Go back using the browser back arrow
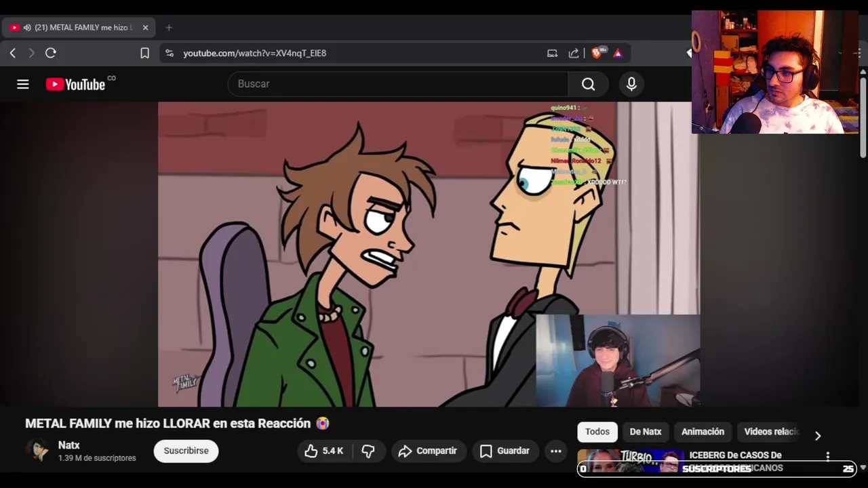The image size is (868, 488). [13, 53]
